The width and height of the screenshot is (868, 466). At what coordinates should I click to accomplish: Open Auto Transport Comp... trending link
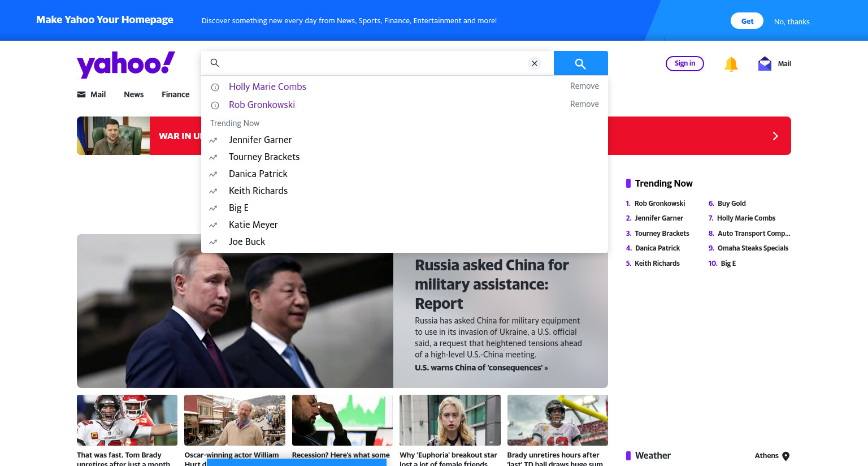click(754, 234)
